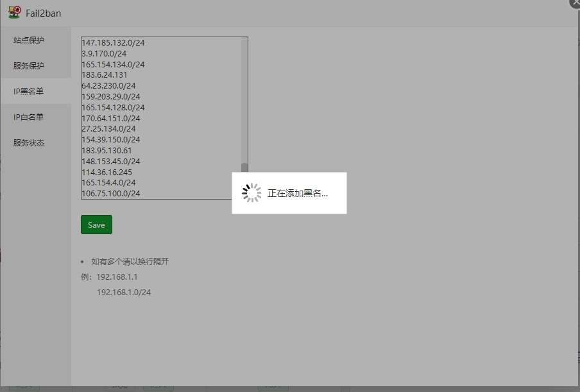580x392 pixels.
Task: Click the entry 148.153.45.0/24
Action: pyautogui.click(x=110, y=161)
